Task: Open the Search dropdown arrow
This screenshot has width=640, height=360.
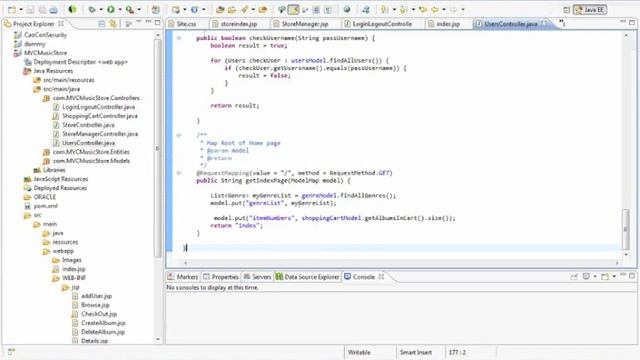Action: pyautogui.click(x=253, y=9)
